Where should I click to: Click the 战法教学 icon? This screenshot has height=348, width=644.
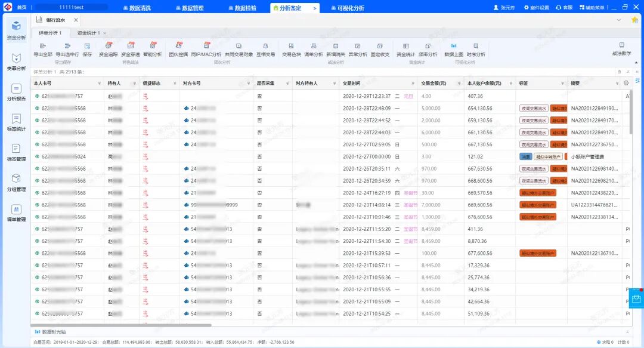point(621,48)
